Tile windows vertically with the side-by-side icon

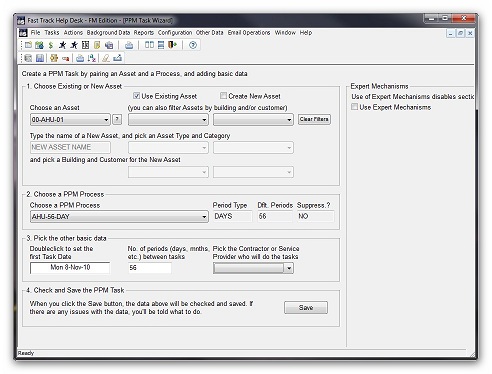pos(149,45)
